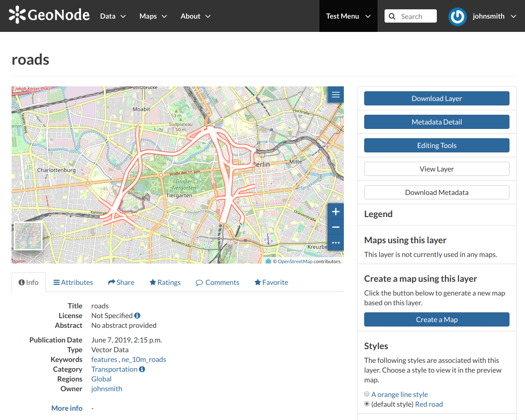
Task: Switch to the Attributes tab
Action: [73, 282]
